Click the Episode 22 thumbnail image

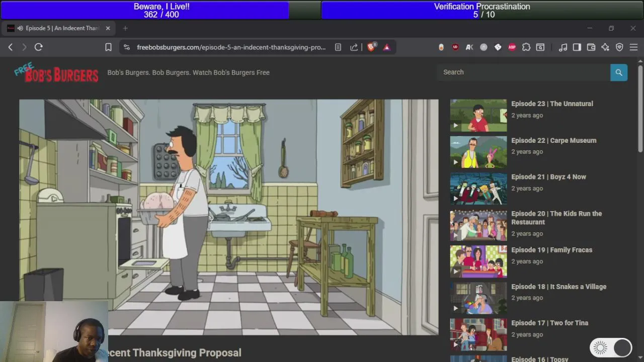pyautogui.click(x=478, y=152)
